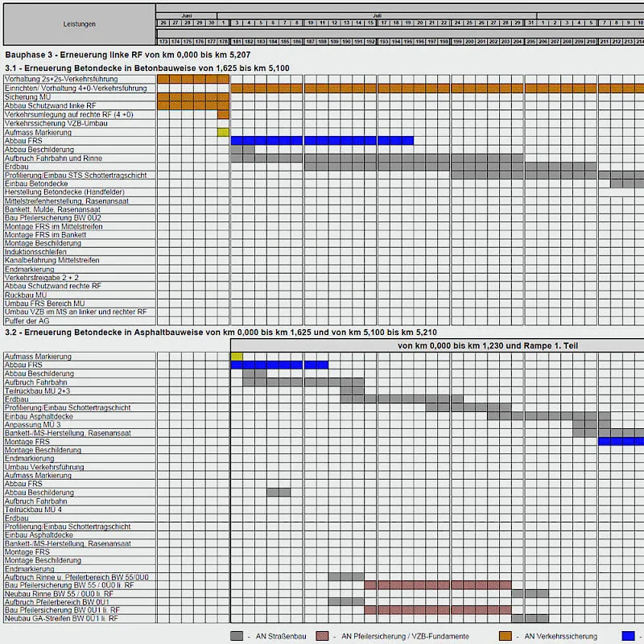The image size is (644, 644).
Task: Select the Umbau FRS Bereich MU row
Action: coord(80,303)
